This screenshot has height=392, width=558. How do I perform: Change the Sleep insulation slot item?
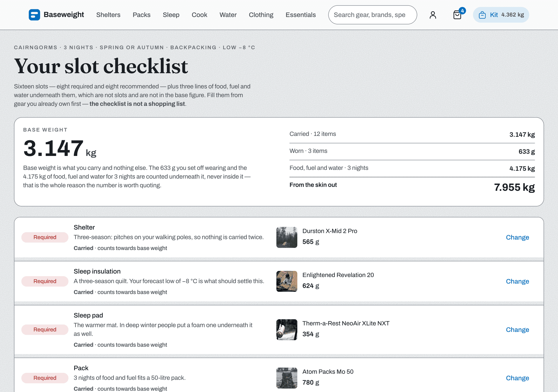point(517,281)
